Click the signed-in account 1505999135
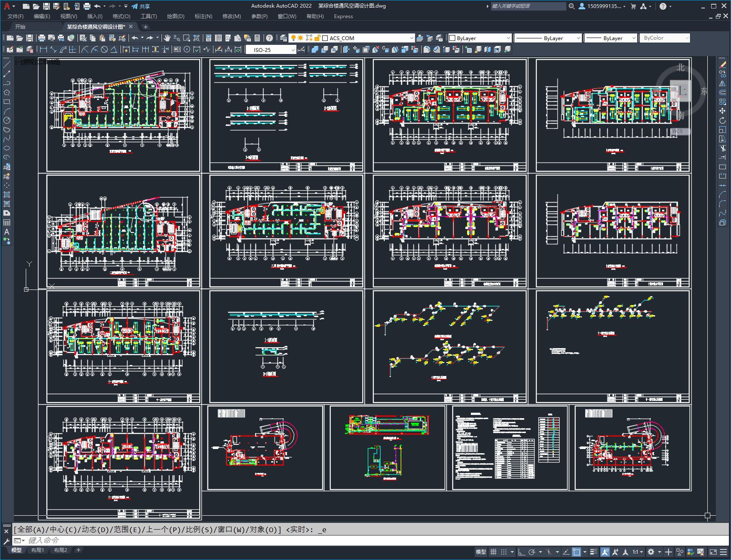Image resolution: width=731 pixels, height=560 pixels. (602, 6)
